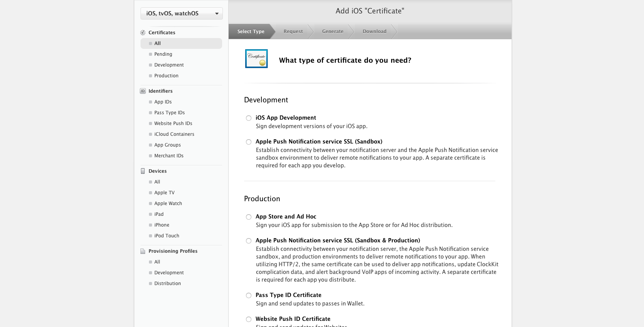
Task: Choose App Store and Ad Hoc radio option
Action: [x=249, y=217]
